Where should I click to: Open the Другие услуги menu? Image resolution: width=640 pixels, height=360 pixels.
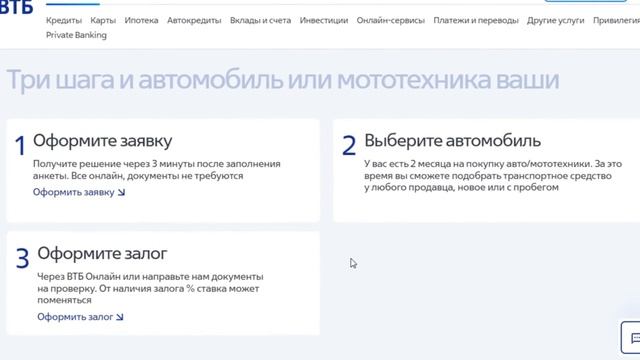(556, 20)
